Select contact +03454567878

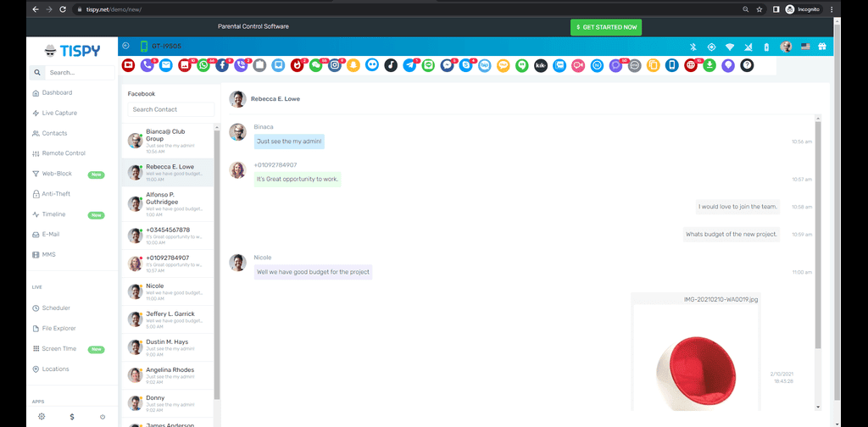pyautogui.click(x=168, y=236)
